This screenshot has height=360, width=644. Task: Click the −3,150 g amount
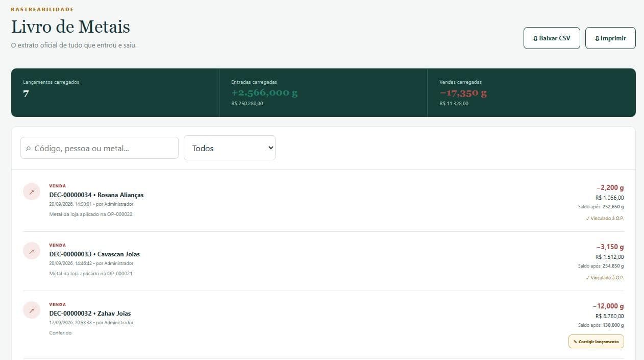610,247
